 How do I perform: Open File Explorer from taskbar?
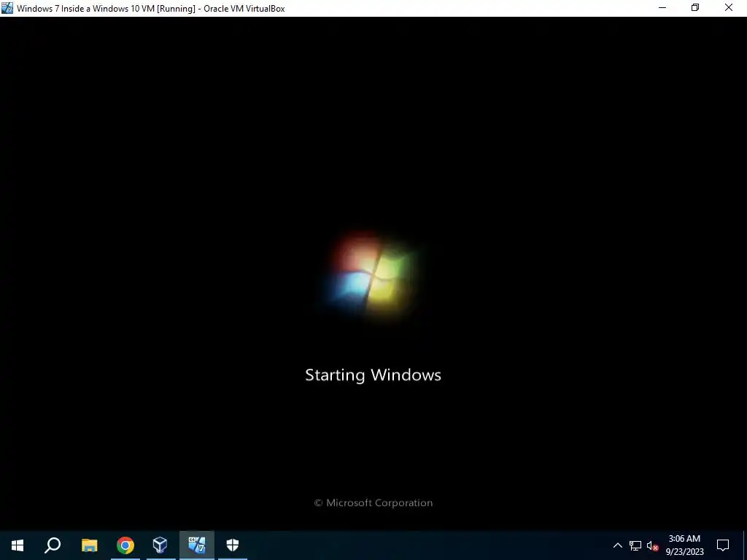click(90, 545)
